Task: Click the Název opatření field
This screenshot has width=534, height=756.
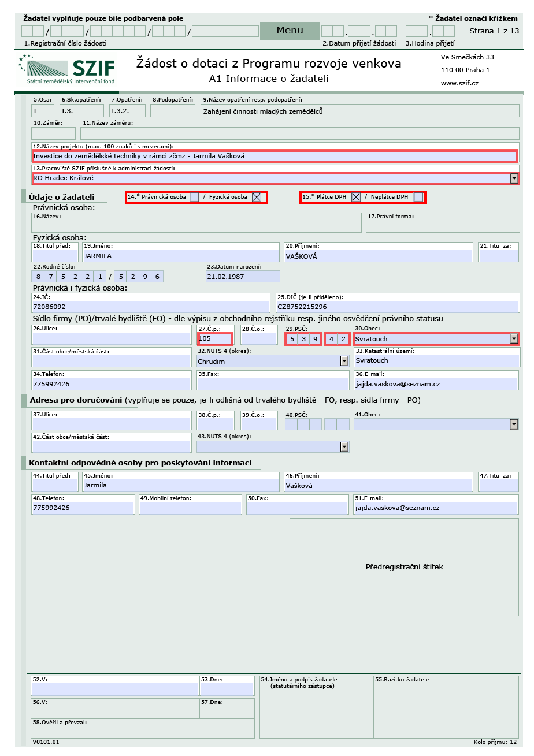Action: pyautogui.click(x=360, y=111)
